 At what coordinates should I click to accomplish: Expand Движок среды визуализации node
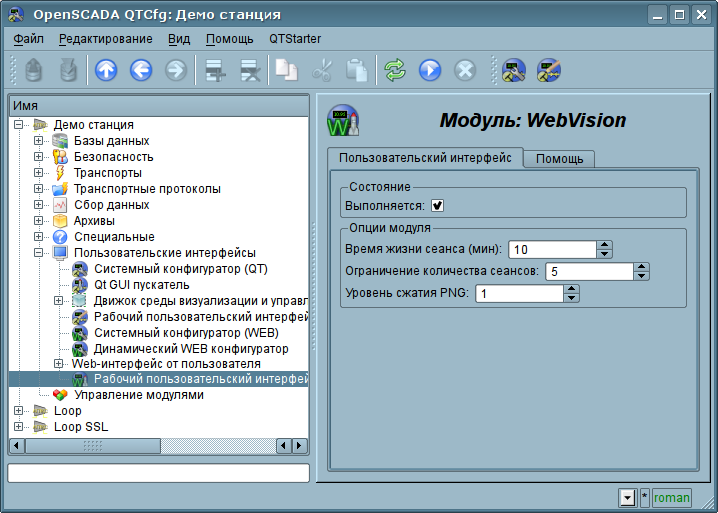coord(58,301)
